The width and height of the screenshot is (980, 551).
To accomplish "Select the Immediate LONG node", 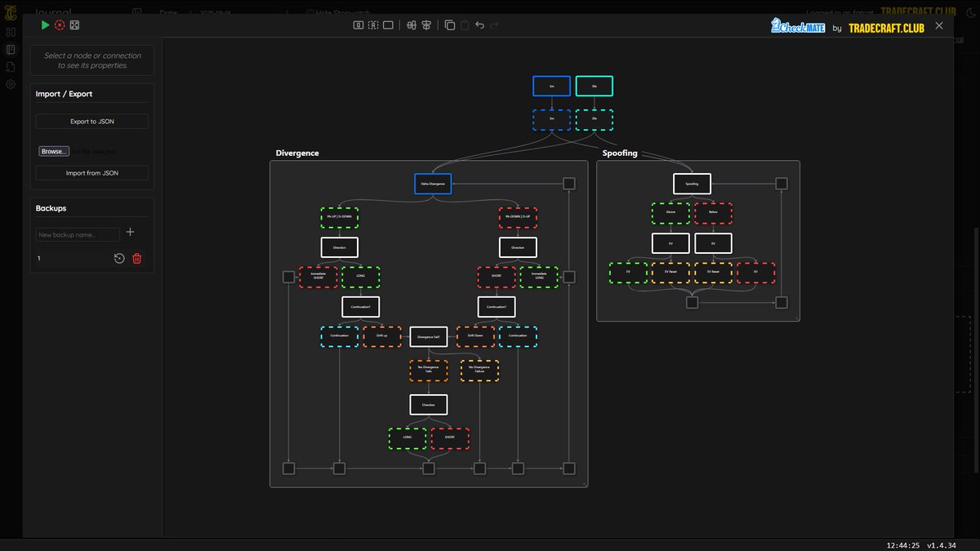I will (x=539, y=277).
